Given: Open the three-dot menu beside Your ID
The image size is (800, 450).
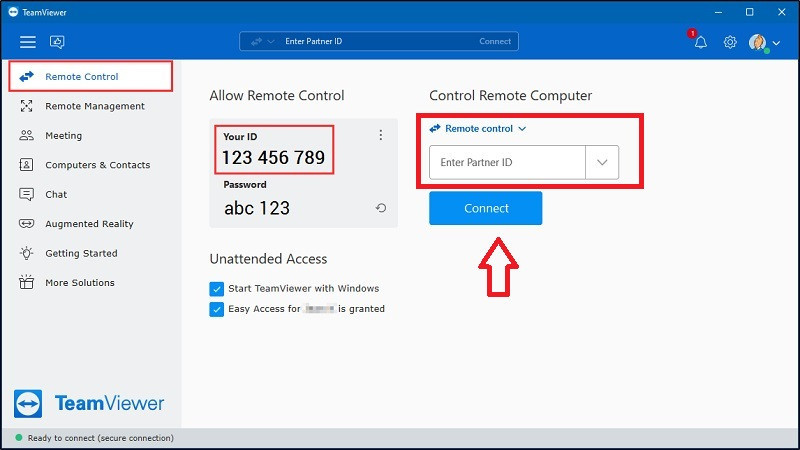Looking at the screenshot, I should [381, 135].
